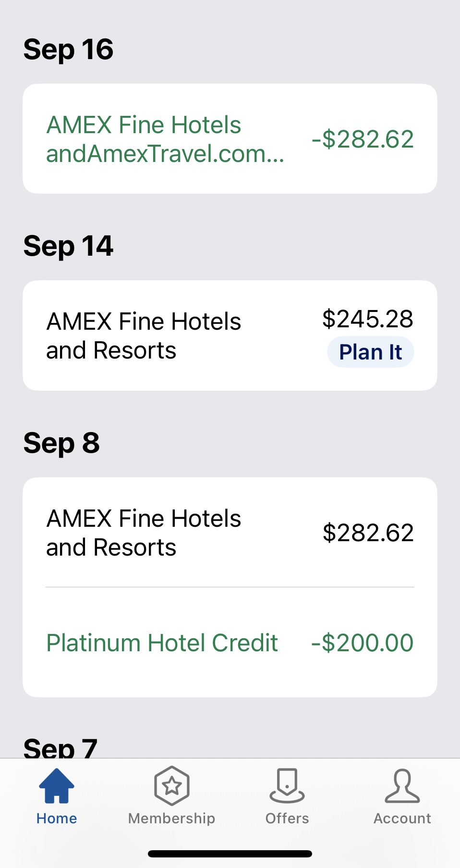Tap the Sep 16 date header
Viewport: 460px width, 868px height.
point(68,50)
